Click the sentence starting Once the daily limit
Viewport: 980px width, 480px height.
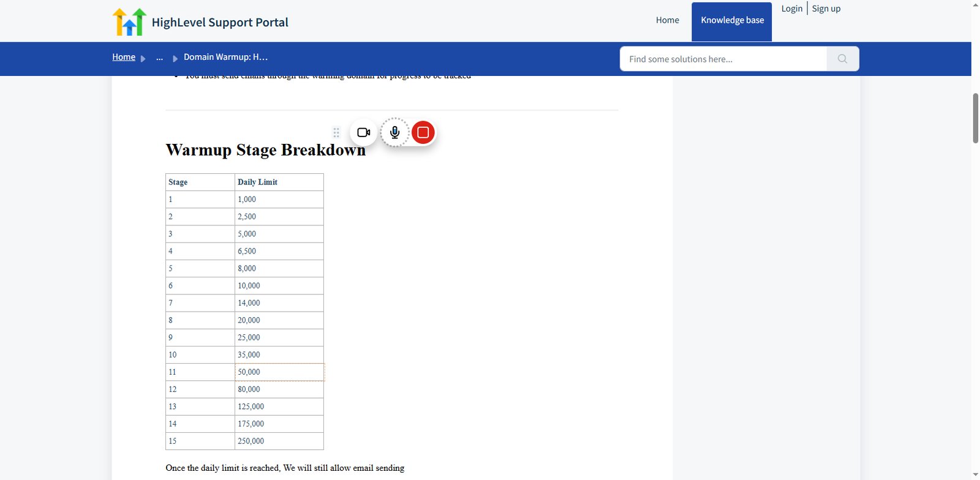pos(285,468)
